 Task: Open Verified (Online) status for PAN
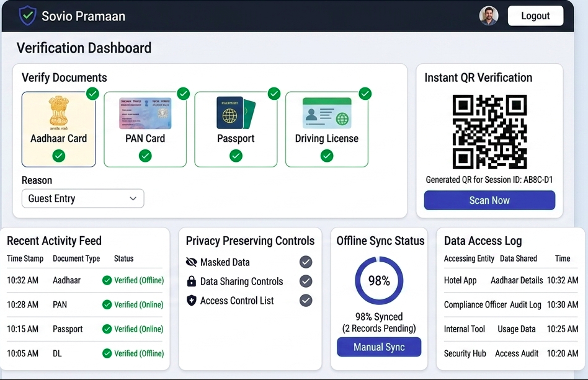point(139,304)
